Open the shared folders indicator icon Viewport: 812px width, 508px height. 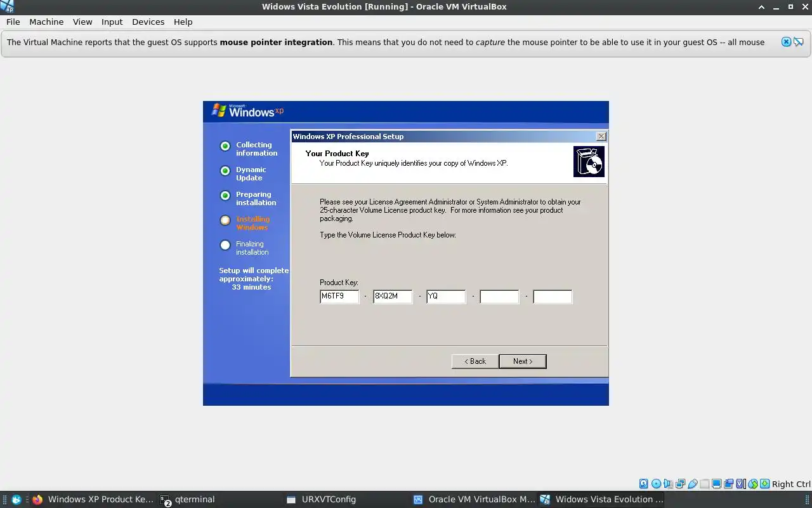point(704,484)
